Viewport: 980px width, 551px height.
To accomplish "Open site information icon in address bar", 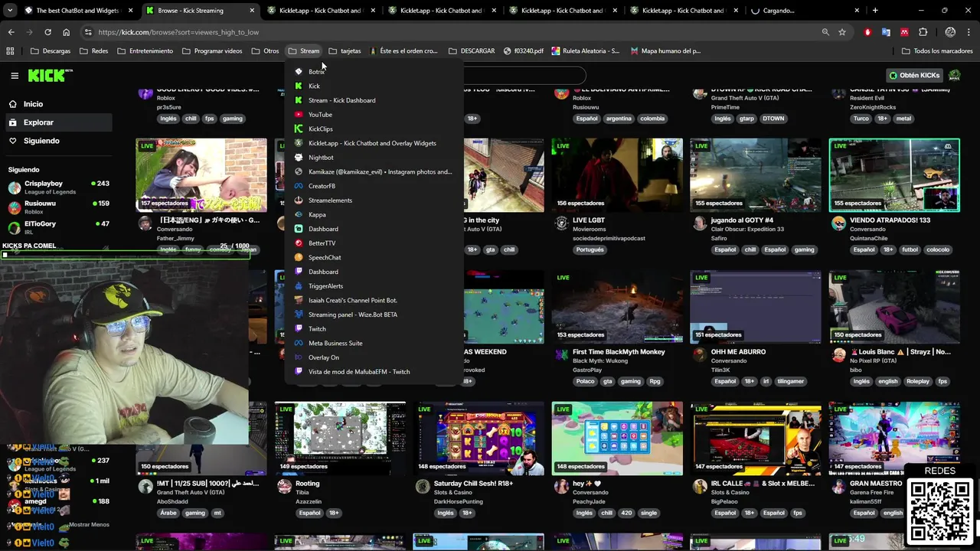I will pyautogui.click(x=88, y=32).
